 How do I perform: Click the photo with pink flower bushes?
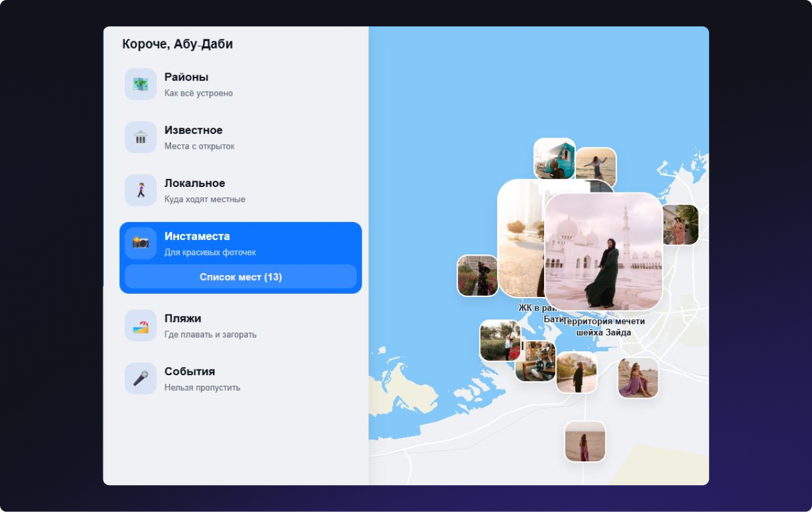coord(477,276)
